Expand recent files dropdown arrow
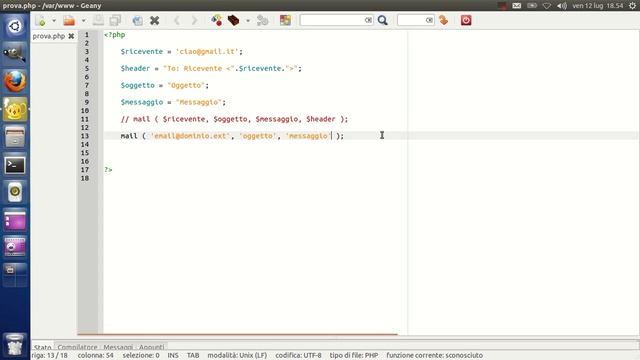Viewport: 640px width, 360px height. tap(83, 20)
